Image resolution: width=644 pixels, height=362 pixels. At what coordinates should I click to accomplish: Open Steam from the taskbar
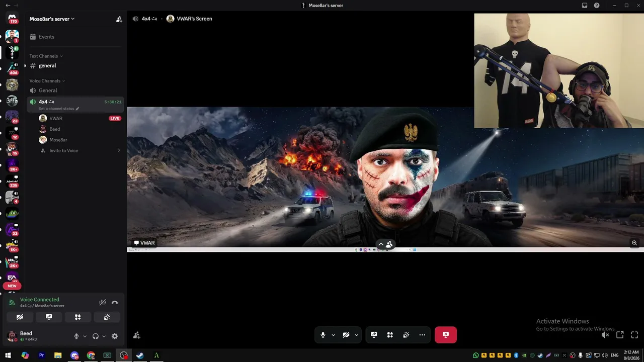(140, 355)
